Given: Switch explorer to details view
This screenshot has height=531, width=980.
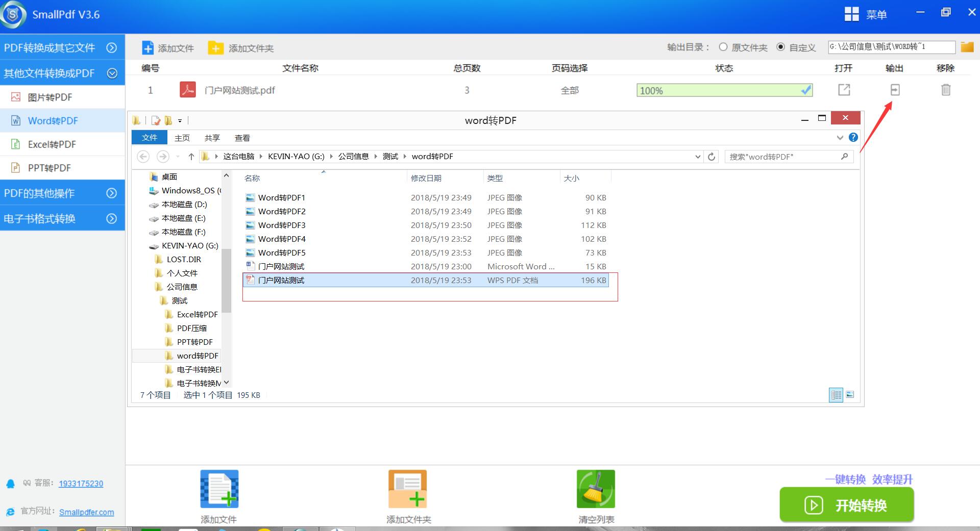Looking at the screenshot, I should point(836,395).
